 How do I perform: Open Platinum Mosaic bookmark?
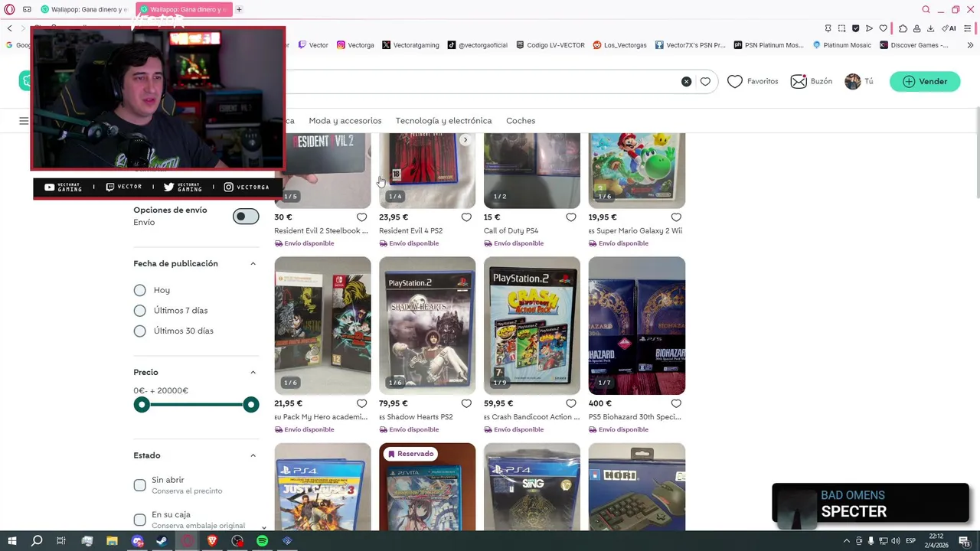point(841,45)
